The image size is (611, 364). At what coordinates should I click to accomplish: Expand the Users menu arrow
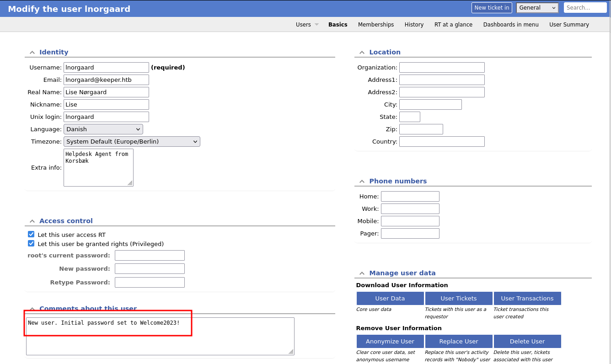click(x=316, y=25)
